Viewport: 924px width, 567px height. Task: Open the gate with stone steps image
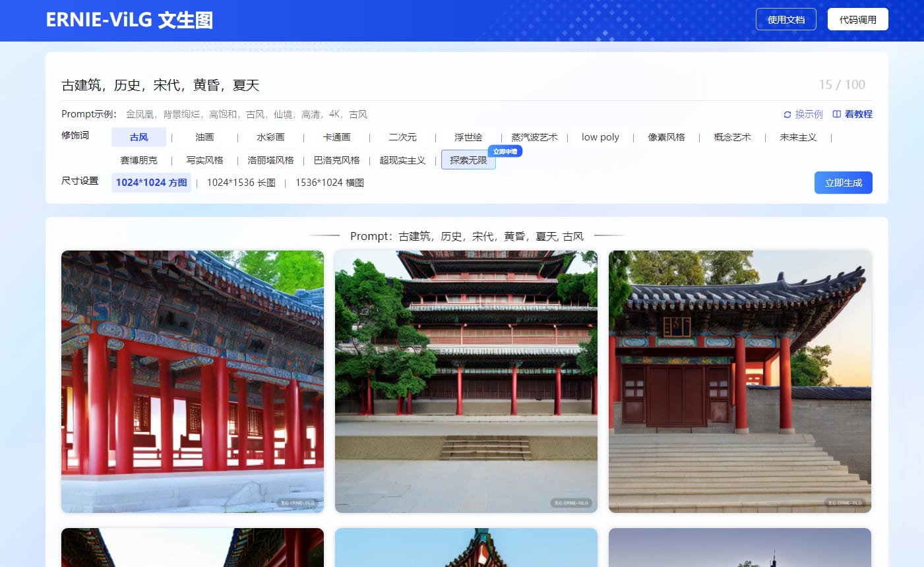[740, 382]
